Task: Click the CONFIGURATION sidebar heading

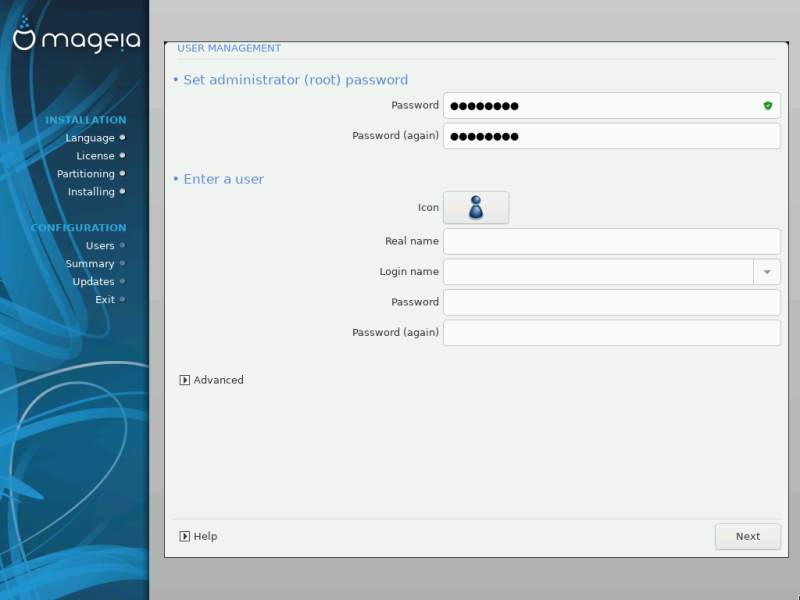Action: point(78,228)
